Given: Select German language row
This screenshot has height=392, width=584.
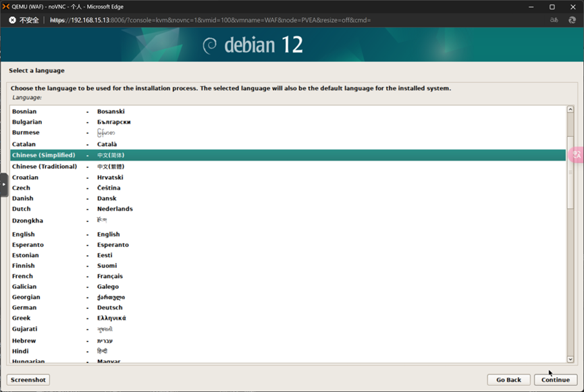Looking at the screenshot, I should pos(288,308).
